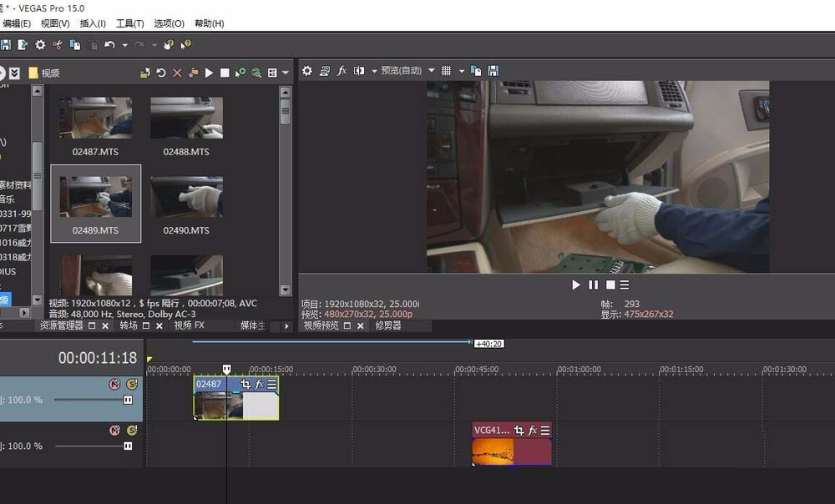Screen dimensions: 835x504
Task: Pause the video preview playback
Action: 593,285
